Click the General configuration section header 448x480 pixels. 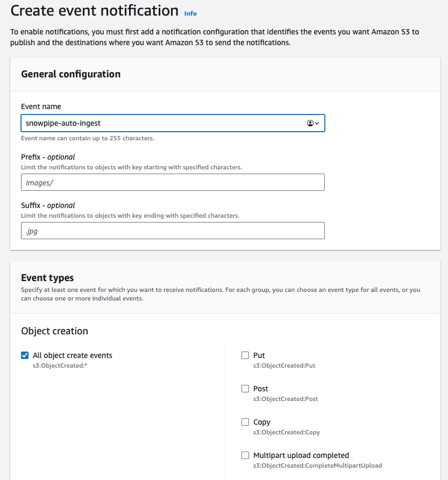[70, 74]
